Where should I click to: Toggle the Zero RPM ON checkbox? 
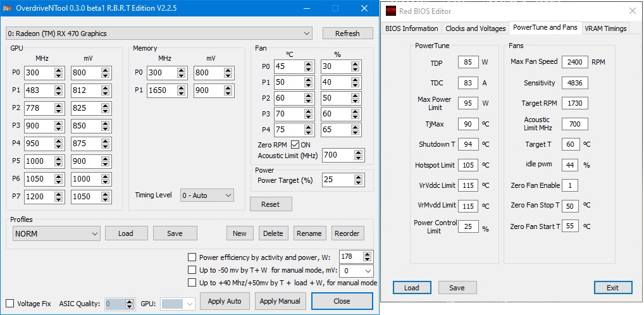(x=295, y=145)
